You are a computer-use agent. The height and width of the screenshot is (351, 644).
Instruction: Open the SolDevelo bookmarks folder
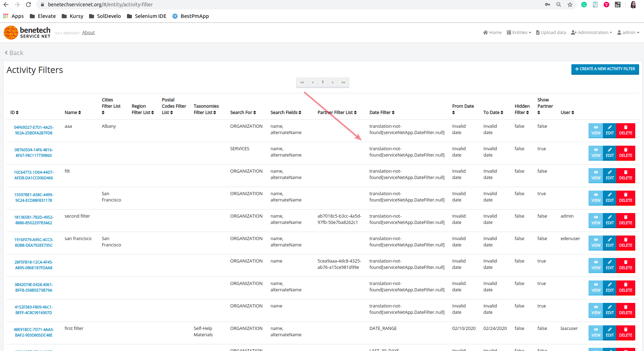105,16
